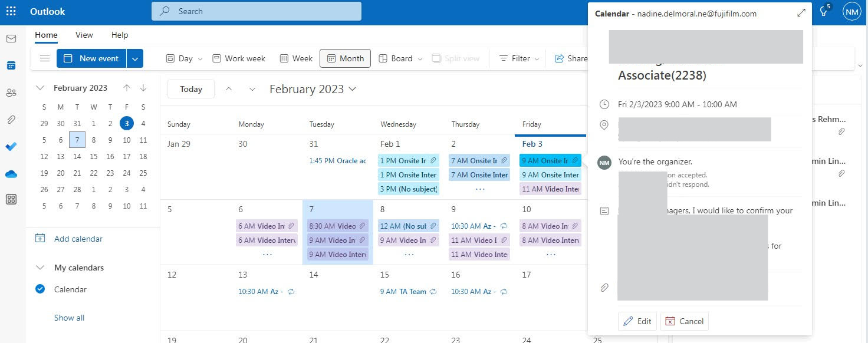Open the More apps grid icon
Screen dimensions: 868x343
(x=11, y=199)
